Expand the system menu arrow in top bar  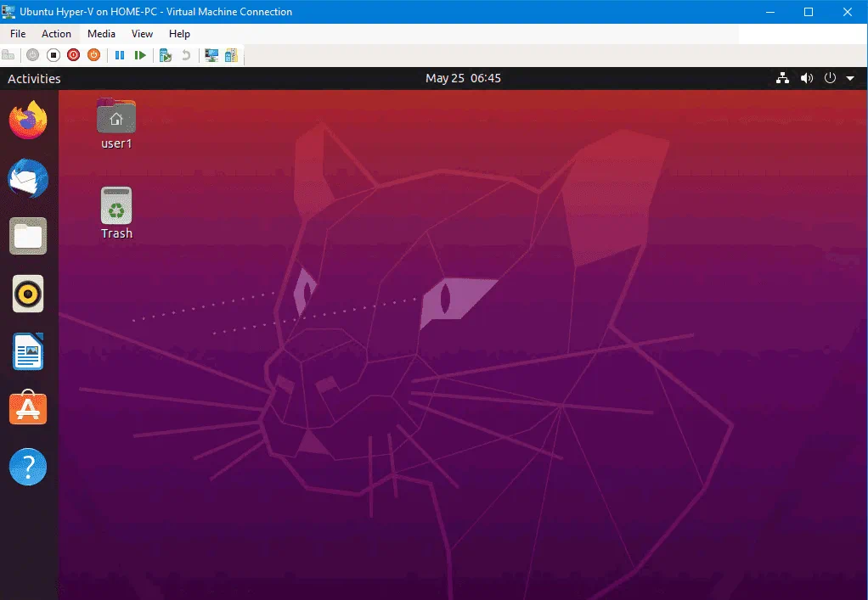(850, 78)
